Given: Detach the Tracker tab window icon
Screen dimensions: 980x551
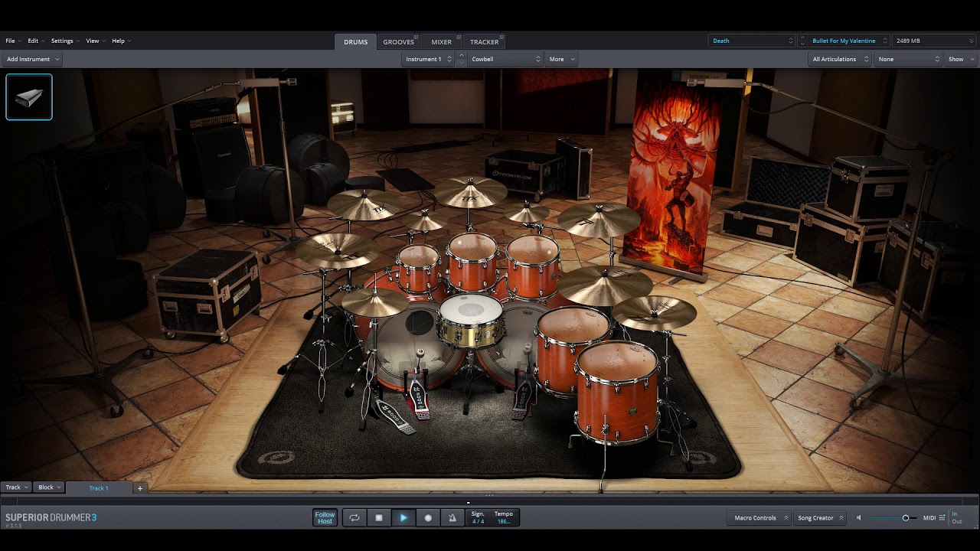Looking at the screenshot, I should [x=502, y=37].
